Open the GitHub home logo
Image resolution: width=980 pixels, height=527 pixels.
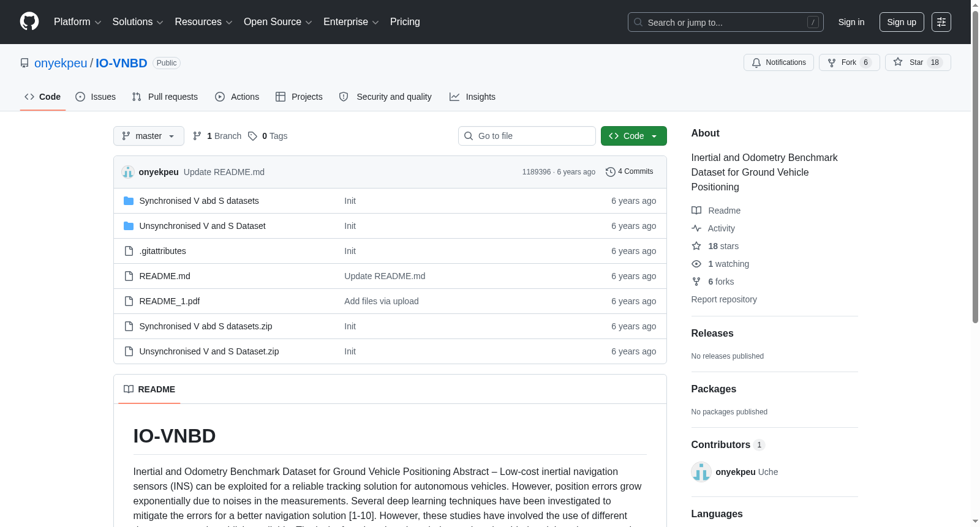[29, 21]
